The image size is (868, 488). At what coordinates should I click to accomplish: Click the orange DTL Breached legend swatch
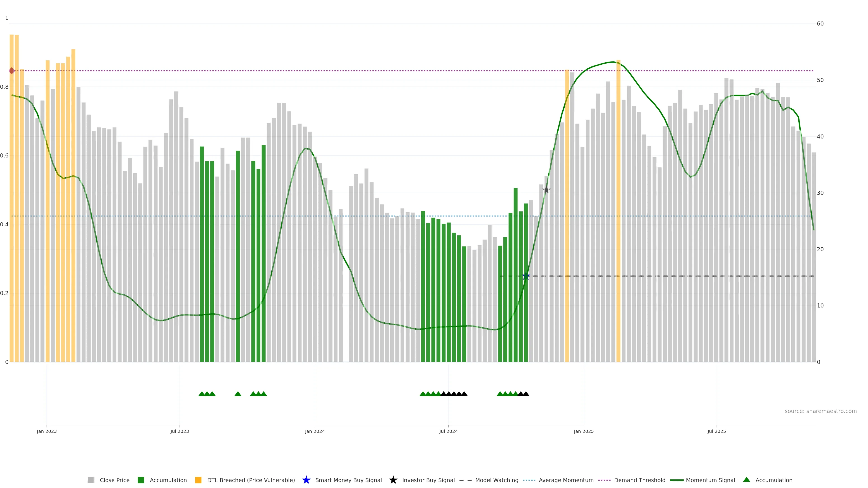click(198, 480)
